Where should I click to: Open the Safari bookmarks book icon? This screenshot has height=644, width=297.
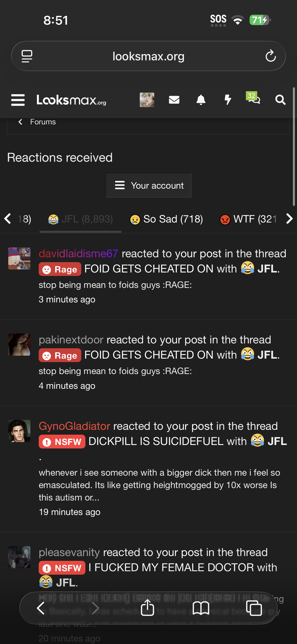pos(201,608)
